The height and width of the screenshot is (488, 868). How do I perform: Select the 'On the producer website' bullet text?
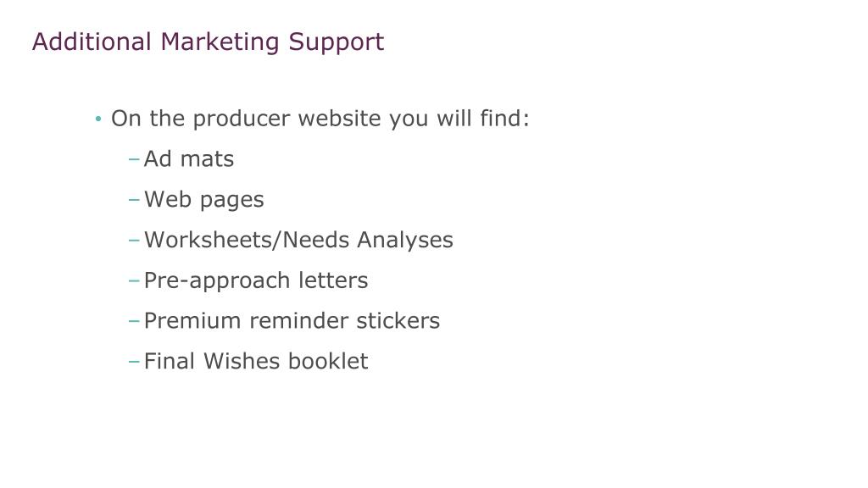coord(320,119)
